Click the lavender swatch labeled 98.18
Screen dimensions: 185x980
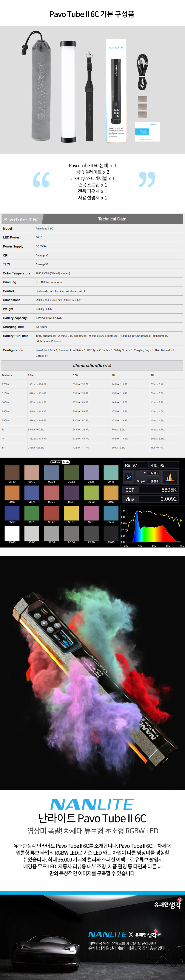tap(91, 473)
